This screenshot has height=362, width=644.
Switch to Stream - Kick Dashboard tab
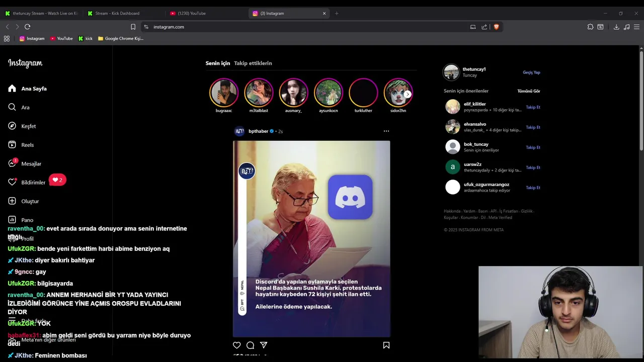[x=123, y=13]
